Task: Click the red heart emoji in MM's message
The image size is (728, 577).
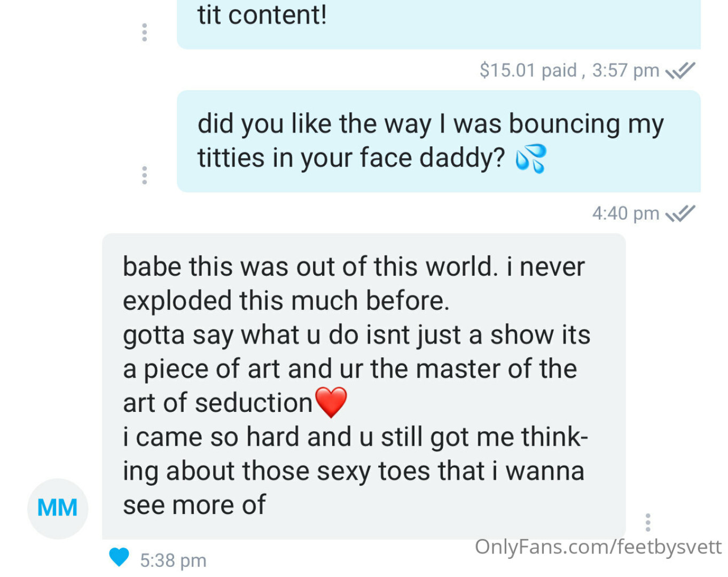Action: point(331,402)
